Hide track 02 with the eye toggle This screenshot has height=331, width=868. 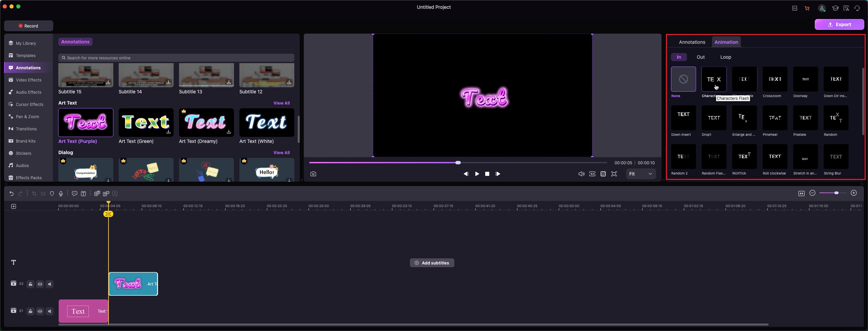tap(40, 284)
